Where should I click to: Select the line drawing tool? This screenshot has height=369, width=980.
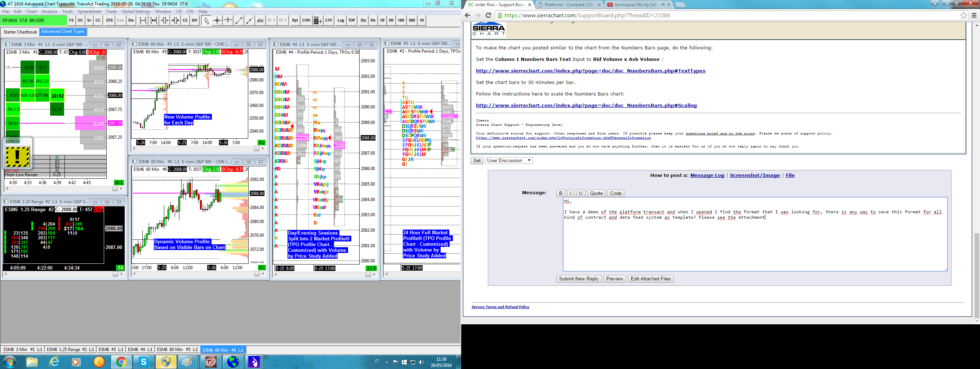click(239, 21)
